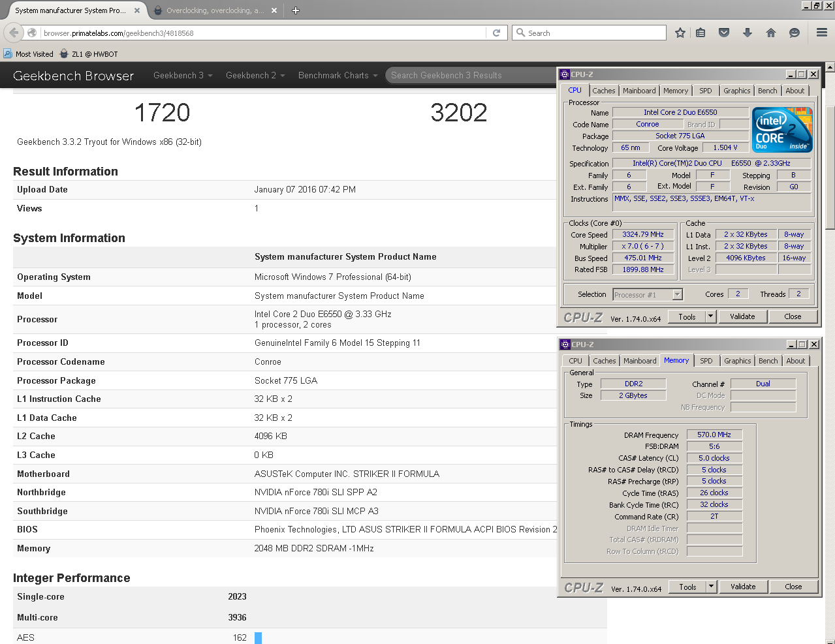
Task: Click Close button in upper CPU-Z window
Action: (x=793, y=316)
